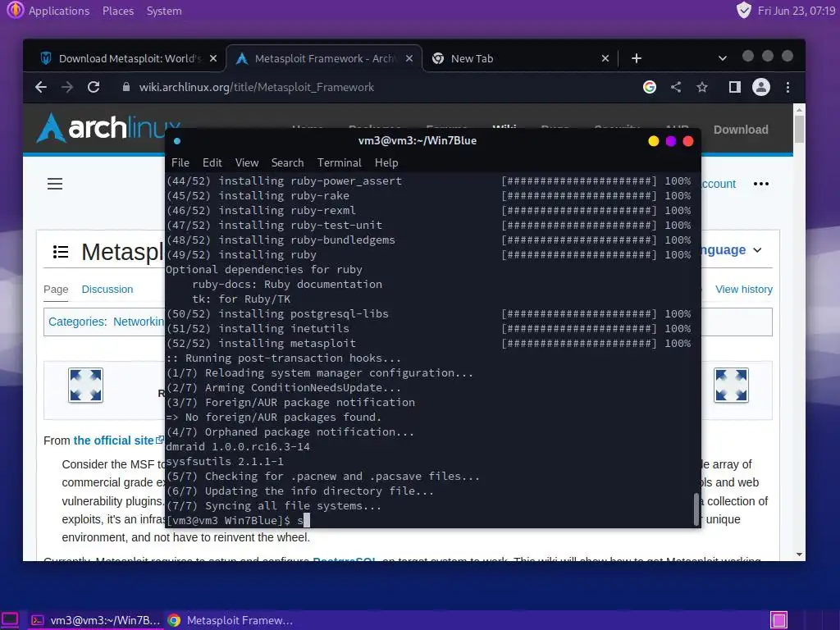This screenshot has height=630, width=840.
Task: Open the System menu
Action: tap(164, 11)
